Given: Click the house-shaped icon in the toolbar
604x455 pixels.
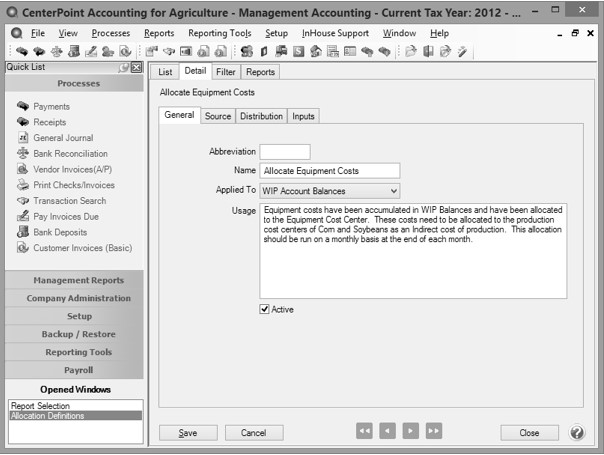Looking at the screenshot, I should (x=316, y=51).
